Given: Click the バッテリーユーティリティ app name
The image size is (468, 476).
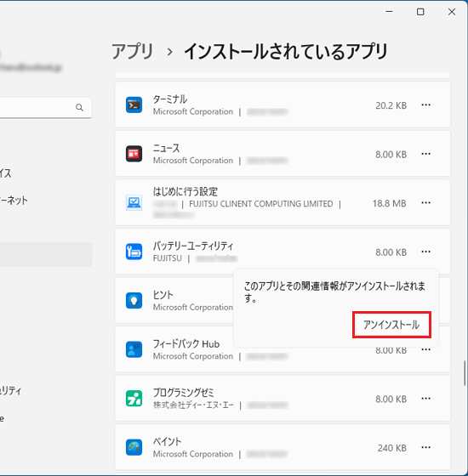Looking at the screenshot, I should coord(193,246).
